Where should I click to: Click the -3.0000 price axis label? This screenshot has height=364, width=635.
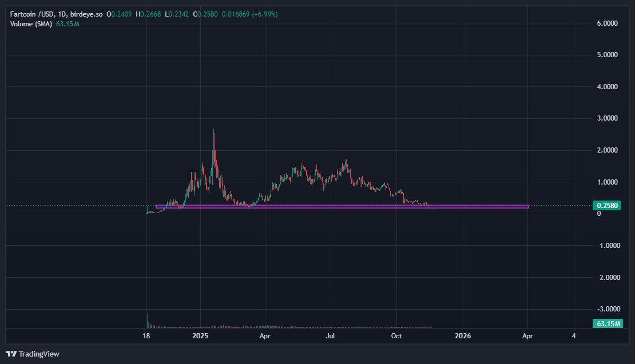point(609,309)
